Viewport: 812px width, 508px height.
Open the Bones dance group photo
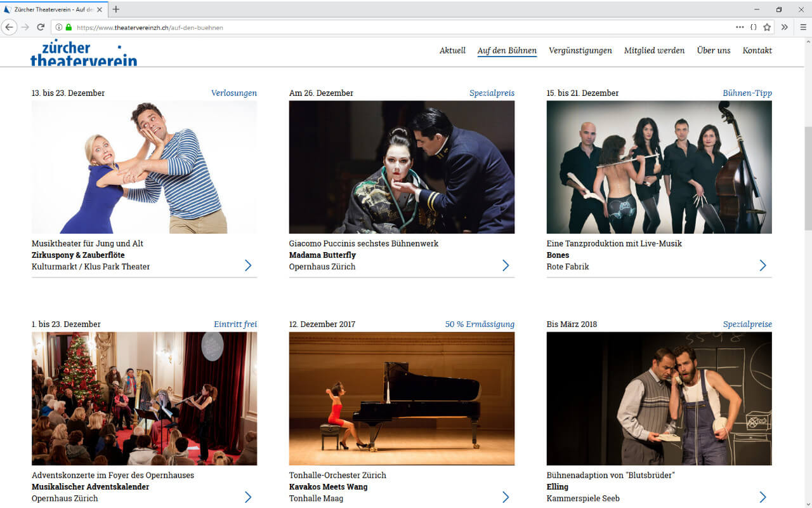660,167
